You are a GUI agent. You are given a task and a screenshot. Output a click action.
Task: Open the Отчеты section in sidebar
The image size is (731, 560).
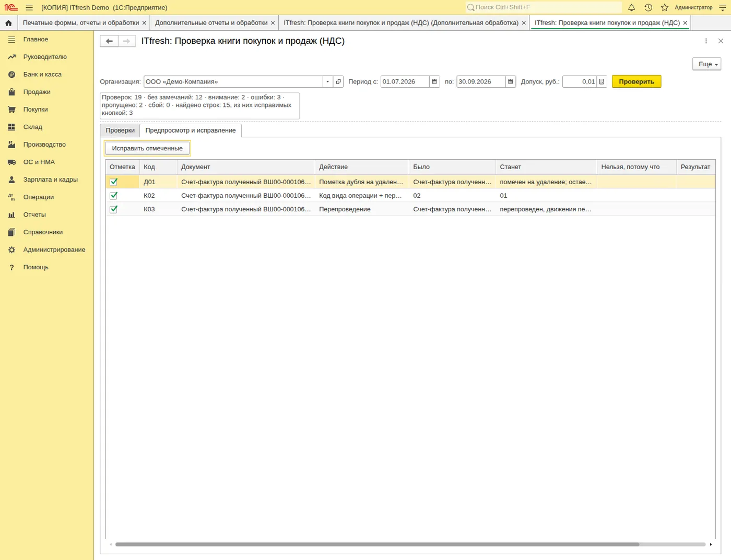tap(34, 215)
